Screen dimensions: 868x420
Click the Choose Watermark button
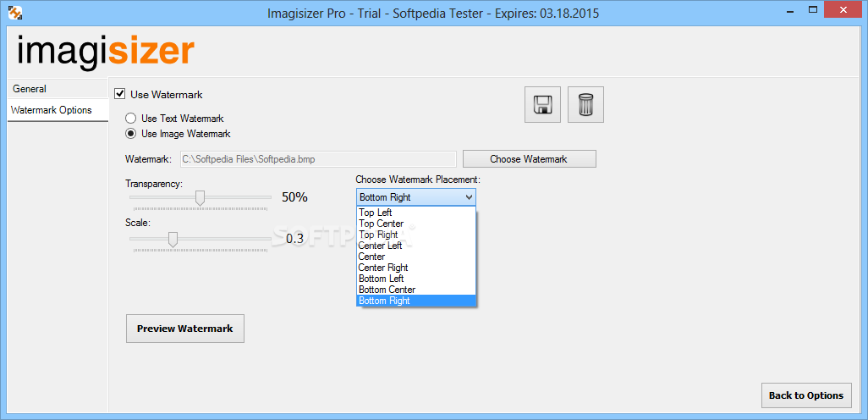pyautogui.click(x=530, y=159)
